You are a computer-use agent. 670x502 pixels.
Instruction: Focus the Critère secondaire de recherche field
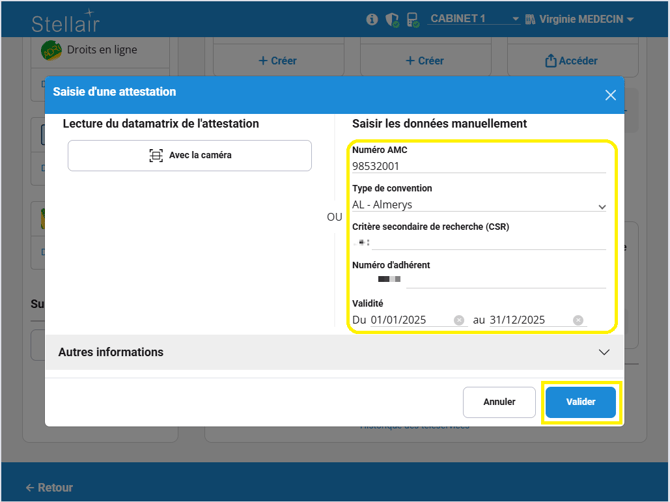coord(479,242)
